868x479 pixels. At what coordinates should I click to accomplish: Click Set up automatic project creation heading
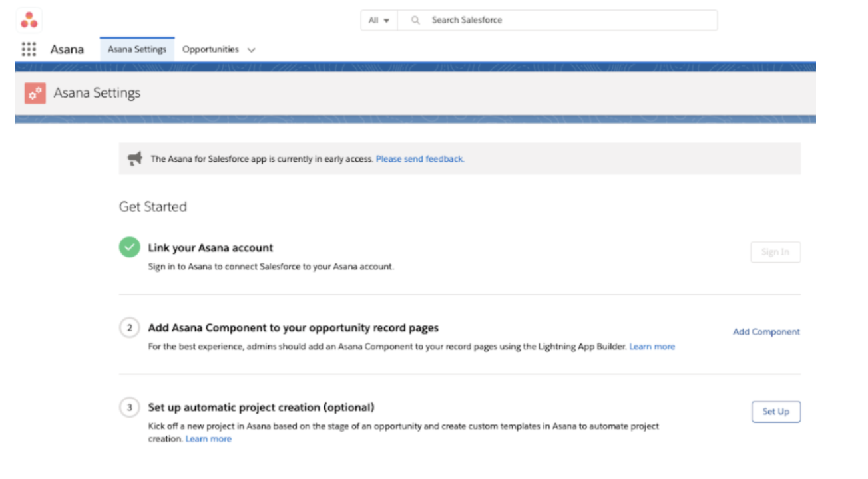(x=262, y=407)
